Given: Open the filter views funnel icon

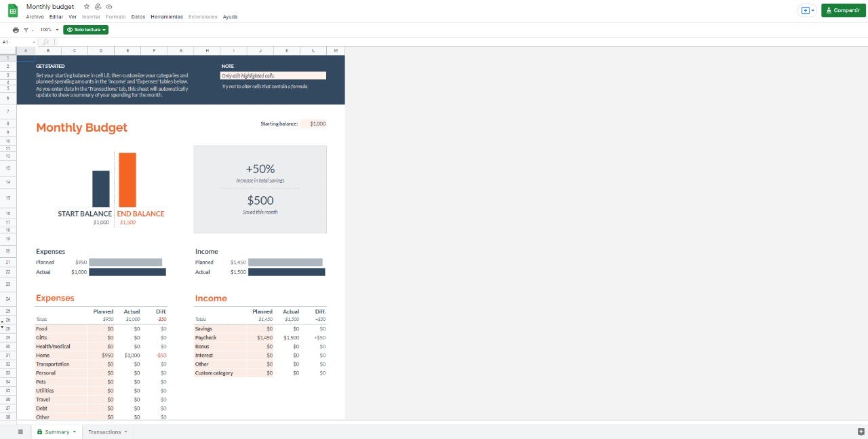Looking at the screenshot, I should tap(26, 30).
